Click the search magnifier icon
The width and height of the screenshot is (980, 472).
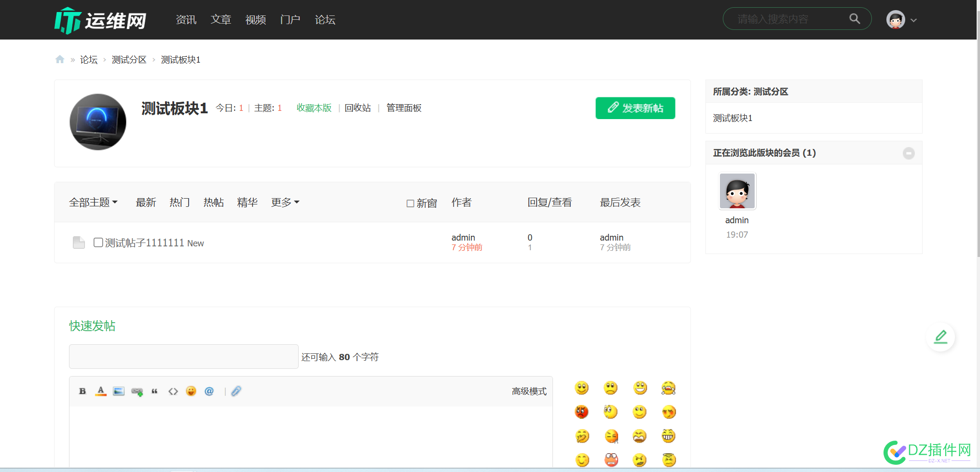[855, 19]
